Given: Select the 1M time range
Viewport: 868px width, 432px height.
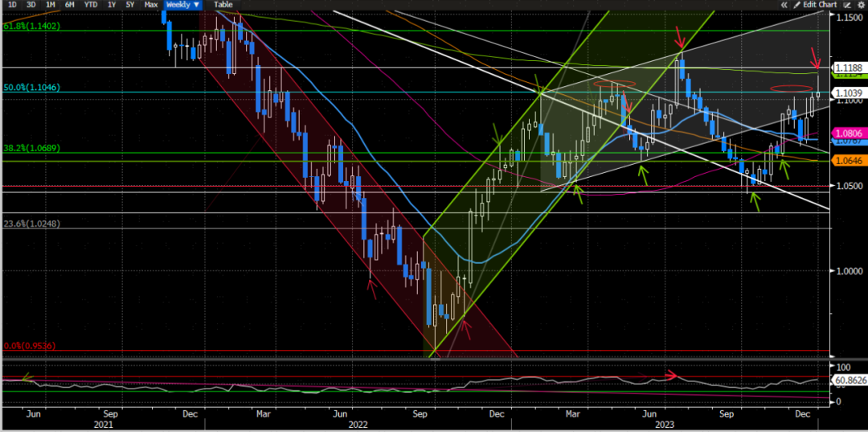Looking at the screenshot, I should click(x=51, y=5).
